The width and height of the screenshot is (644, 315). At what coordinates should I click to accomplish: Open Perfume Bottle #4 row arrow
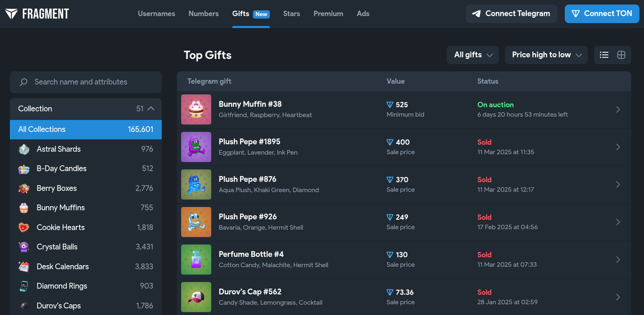[618, 259]
